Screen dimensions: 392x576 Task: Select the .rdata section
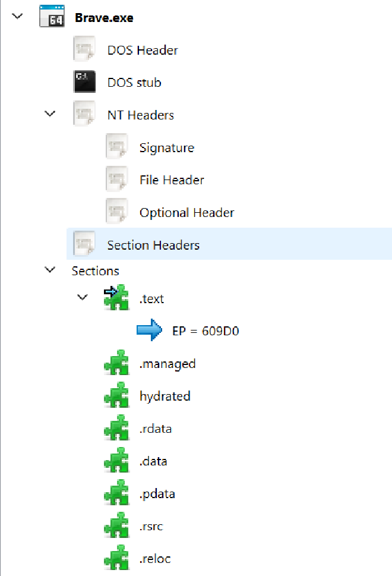[x=156, y=429]
